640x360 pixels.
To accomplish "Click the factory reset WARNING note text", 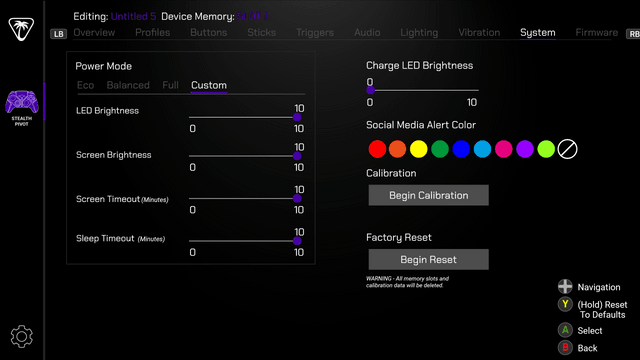I will coord(407,282).
